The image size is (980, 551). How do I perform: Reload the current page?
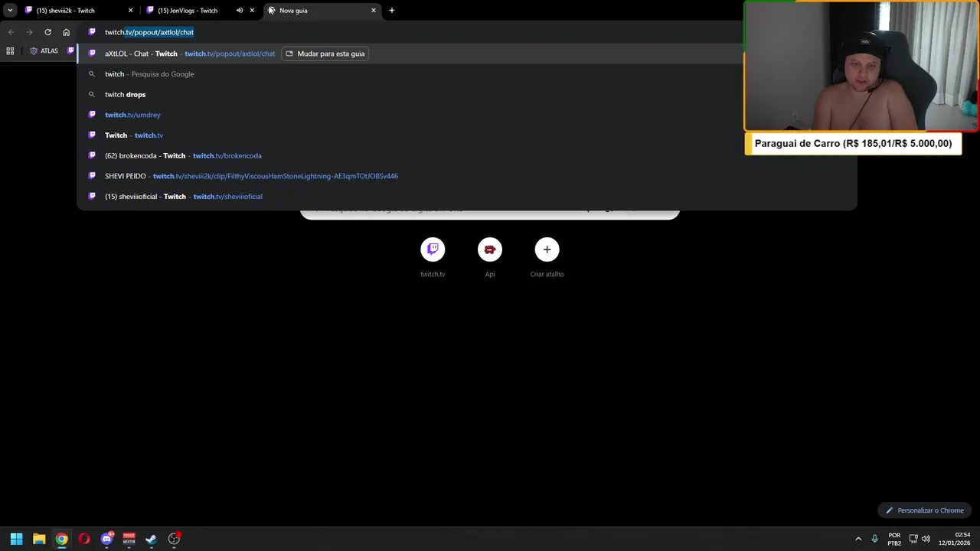click(47, 32)
